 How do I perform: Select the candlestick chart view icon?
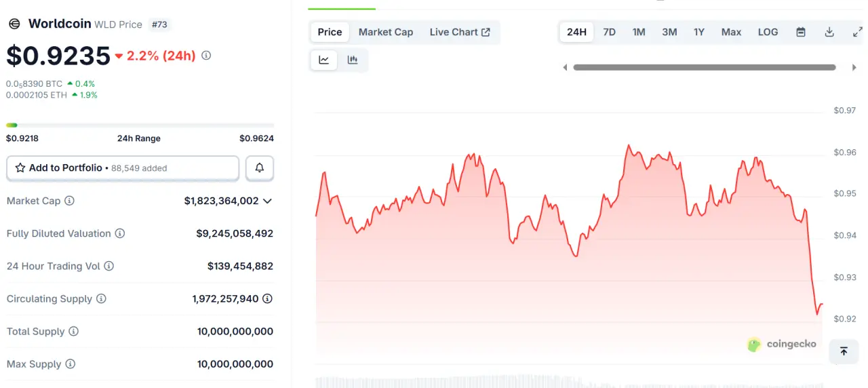point(353,60)
